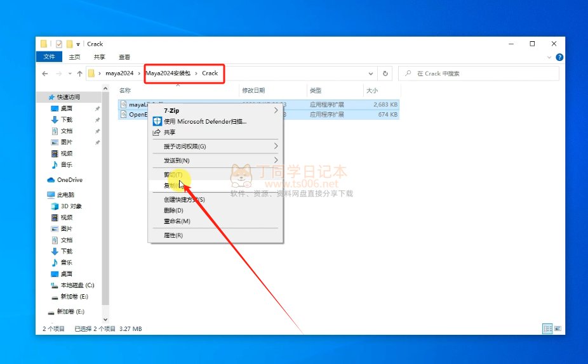Open 新加卷 (E:) under 此电脑
This screenshot has height=364, width=588.
(74, 296)
